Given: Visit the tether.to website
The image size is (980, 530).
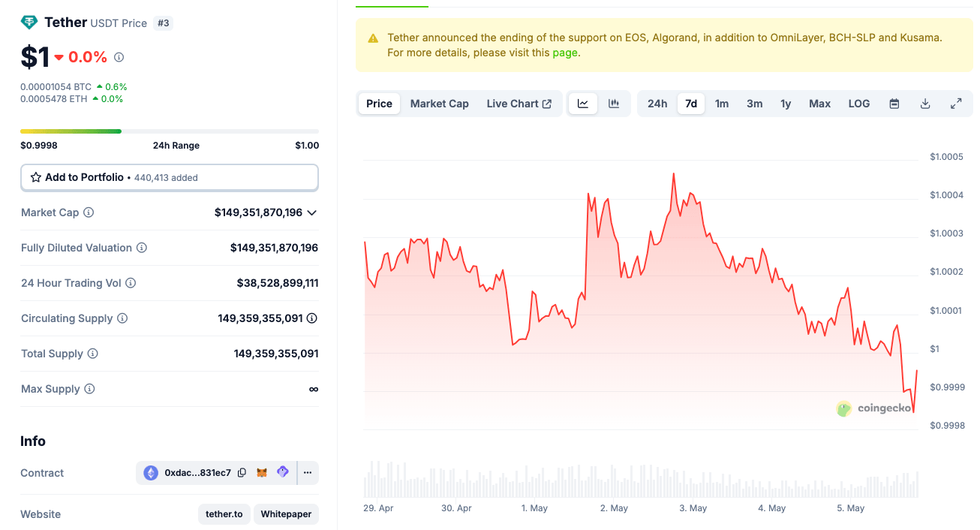Looking at the screenshot, I should pos(224,514).
